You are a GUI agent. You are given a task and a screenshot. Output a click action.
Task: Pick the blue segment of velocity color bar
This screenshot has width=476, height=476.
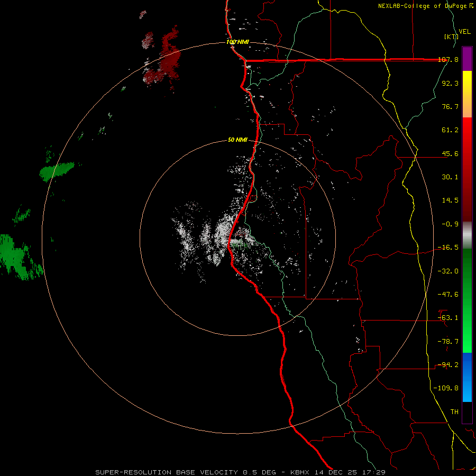pos(467,377)
